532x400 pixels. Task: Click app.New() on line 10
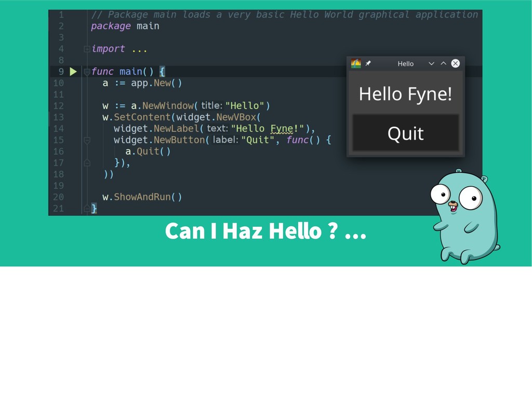(x=156, y=83)
